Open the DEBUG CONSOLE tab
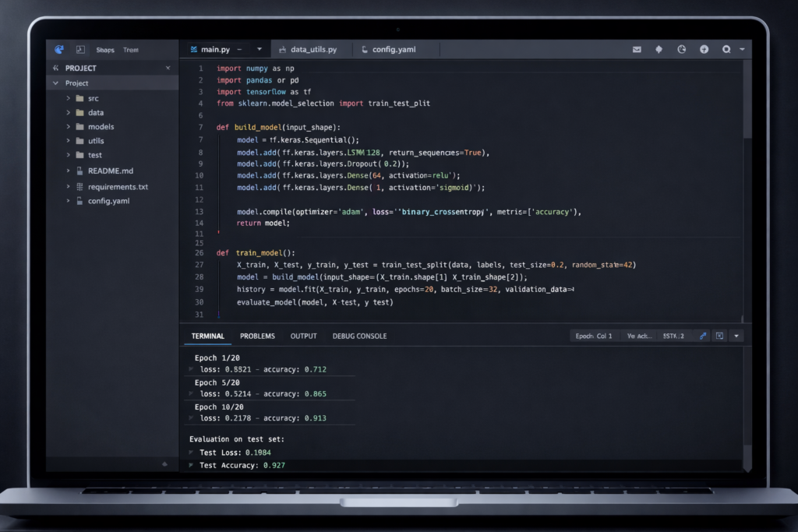The width and height of the screenshot is (798, 532). (x=359, y=336)
